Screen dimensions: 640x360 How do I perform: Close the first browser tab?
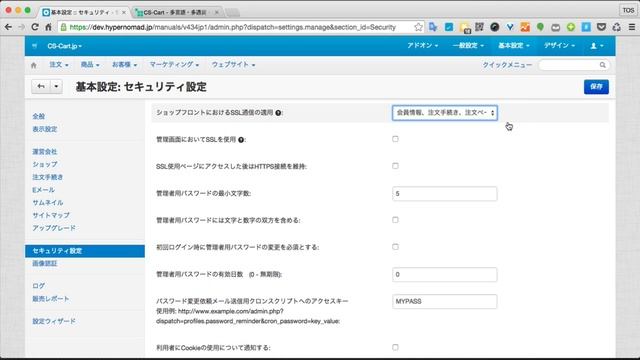click(124, 13)
